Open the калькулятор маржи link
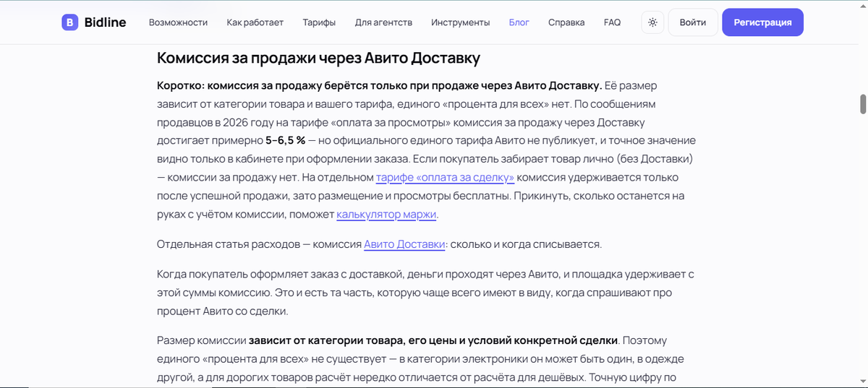The height and width of the screenshot is (388, 868). (386, 215)
